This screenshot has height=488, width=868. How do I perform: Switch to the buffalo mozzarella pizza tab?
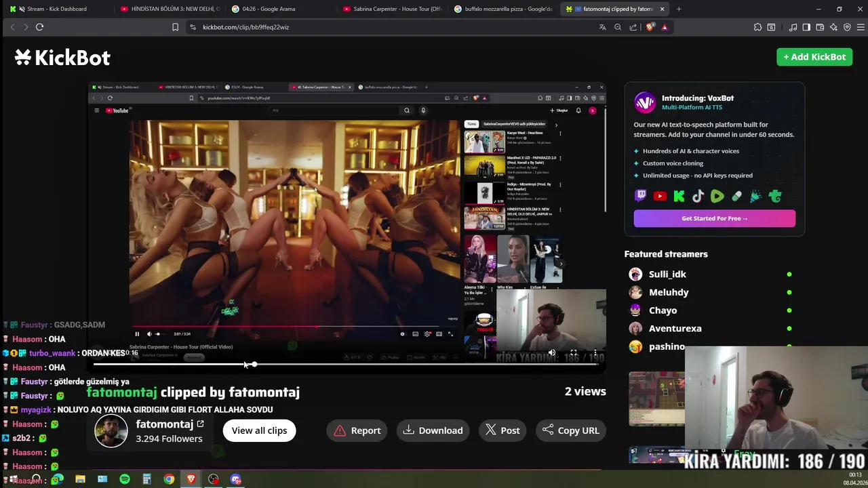[x=503, y=9]
